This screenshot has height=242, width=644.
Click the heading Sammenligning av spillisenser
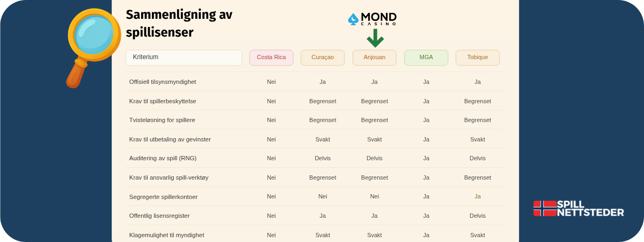(179, 24)
